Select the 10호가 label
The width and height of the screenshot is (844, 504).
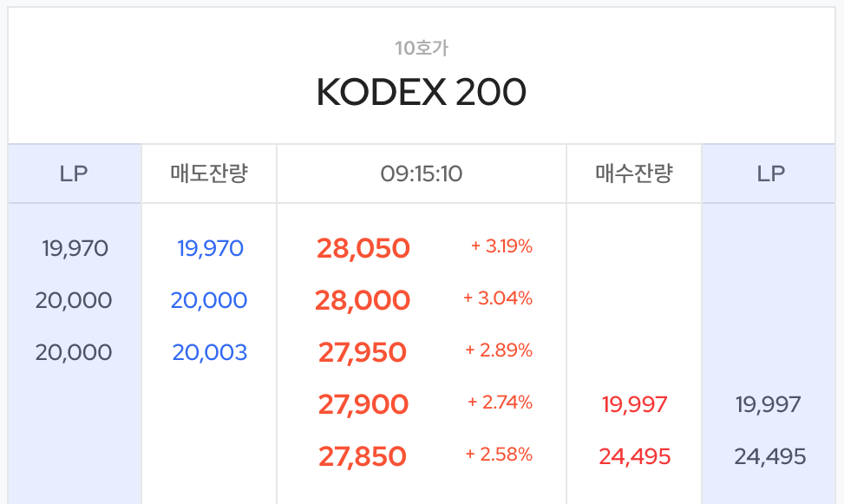(x=422, y=49)
